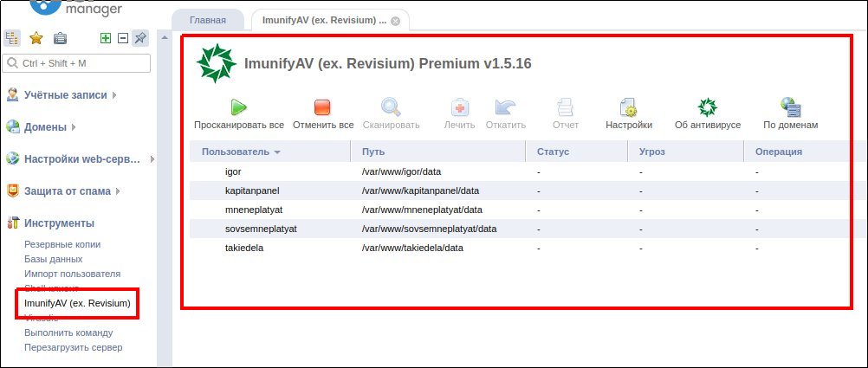This screenshot has height=368, width=868.
Task: Click the Учётные записи user icon
Action: (x=12, y=95)
